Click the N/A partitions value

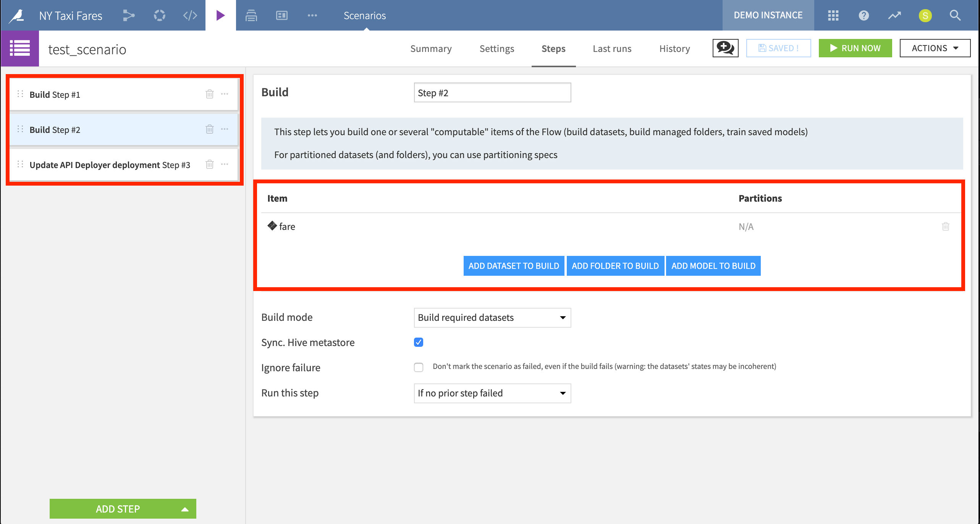[746, 227]
